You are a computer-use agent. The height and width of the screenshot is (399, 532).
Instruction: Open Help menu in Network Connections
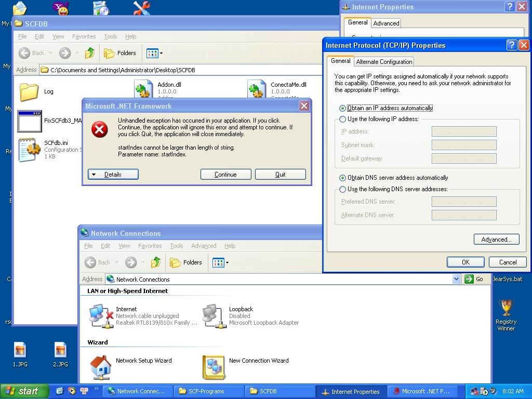[x=230, y=246]
